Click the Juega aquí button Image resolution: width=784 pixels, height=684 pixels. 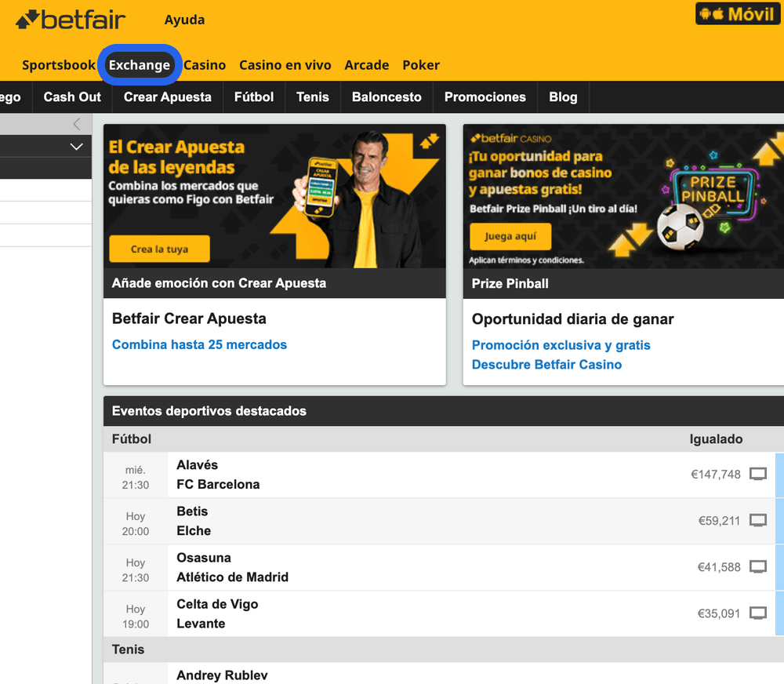pos(510,236)
